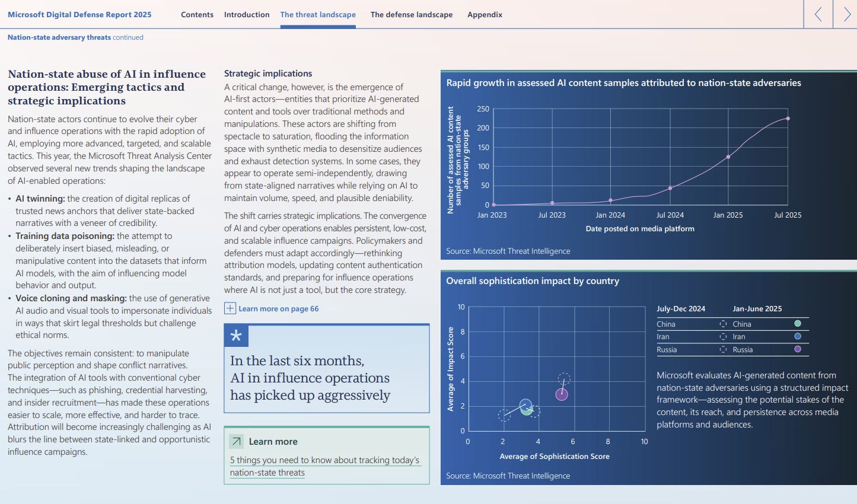Click the Jul 2024 data point on line chart
This screenshot has width=857, height=504.
coord(670,188)
